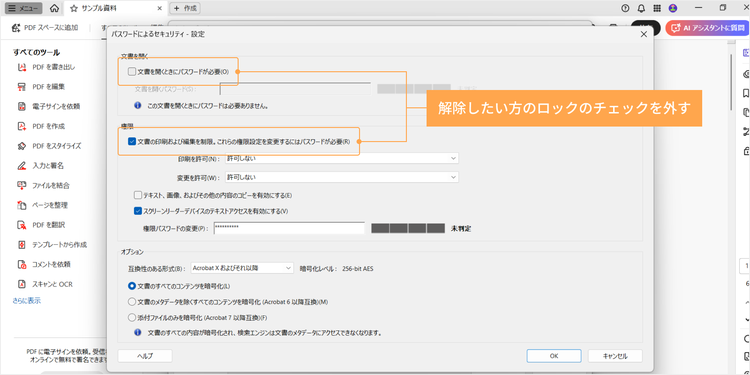This screenshot has height=375, width=750.
Task: Open the help question-mark icon
Action: (x=625, y=8)
